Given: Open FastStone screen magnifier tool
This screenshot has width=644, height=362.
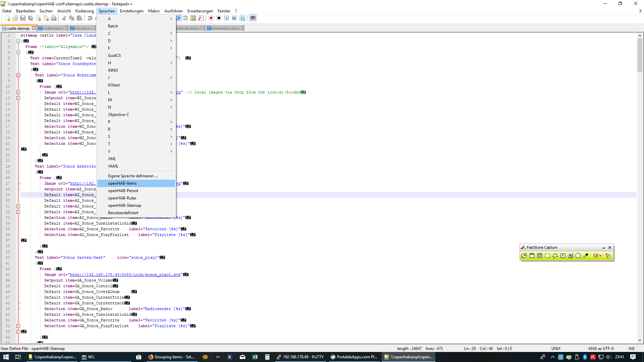Looking at the screenshot, I should [578, 256].
